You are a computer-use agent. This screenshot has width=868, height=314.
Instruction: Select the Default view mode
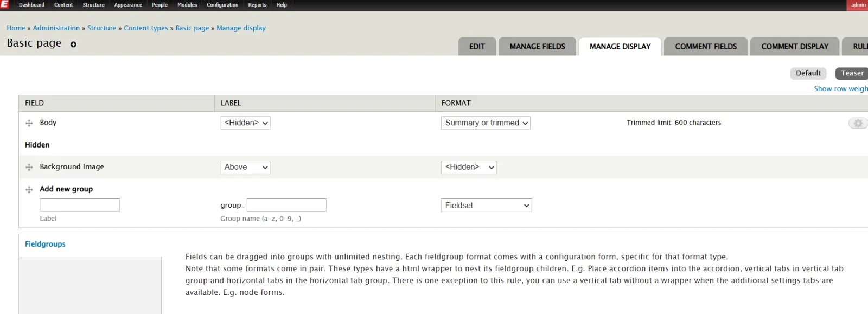tap(808, 73)
